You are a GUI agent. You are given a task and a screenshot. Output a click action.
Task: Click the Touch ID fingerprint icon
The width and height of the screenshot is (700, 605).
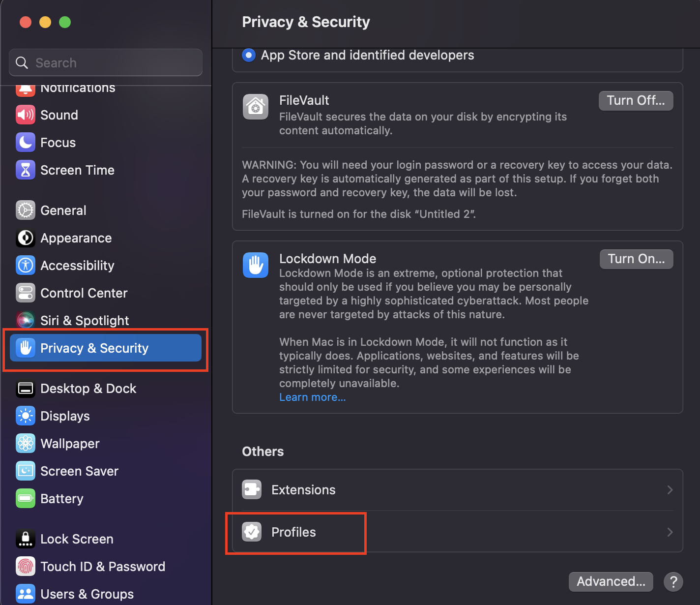(x=26, y=566)
